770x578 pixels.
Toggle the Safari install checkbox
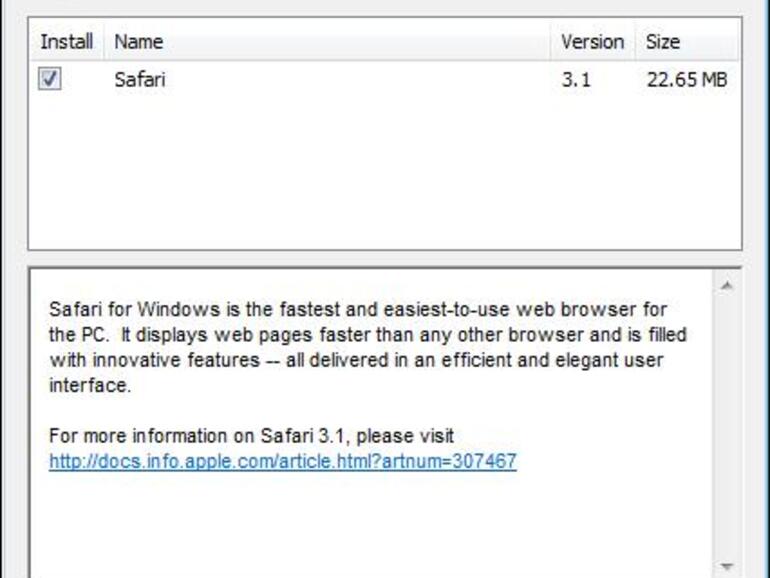coord(50,79)
